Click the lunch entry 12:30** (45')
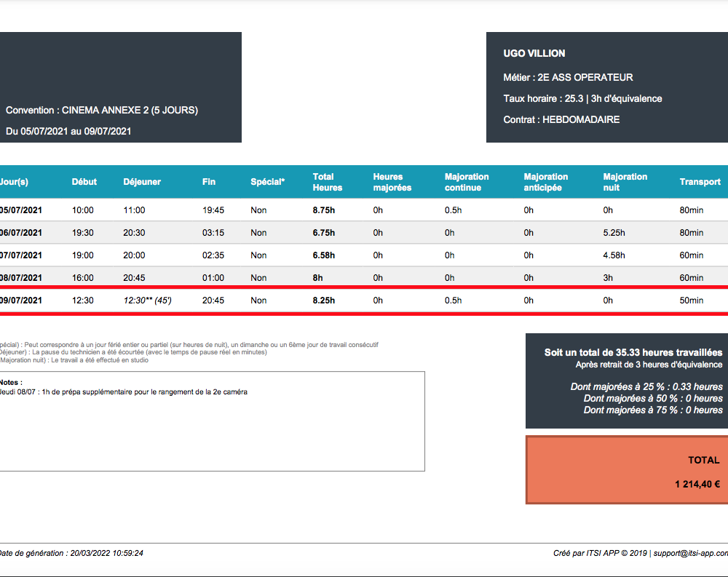728x577 pixels. 147,301
